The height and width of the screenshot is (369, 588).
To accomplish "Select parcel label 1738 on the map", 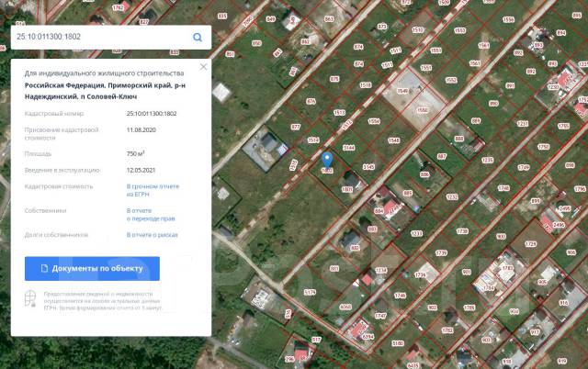I will click(x=462, y=231).
